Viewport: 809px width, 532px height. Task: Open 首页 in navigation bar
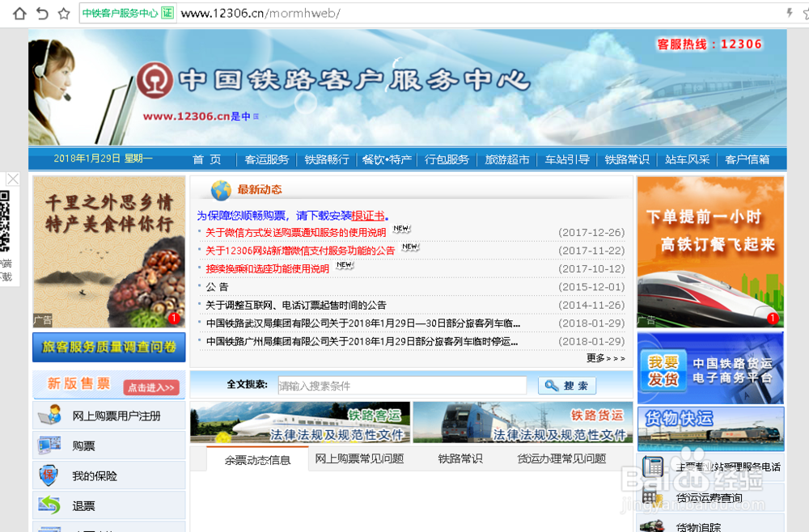tap(207, 159)
